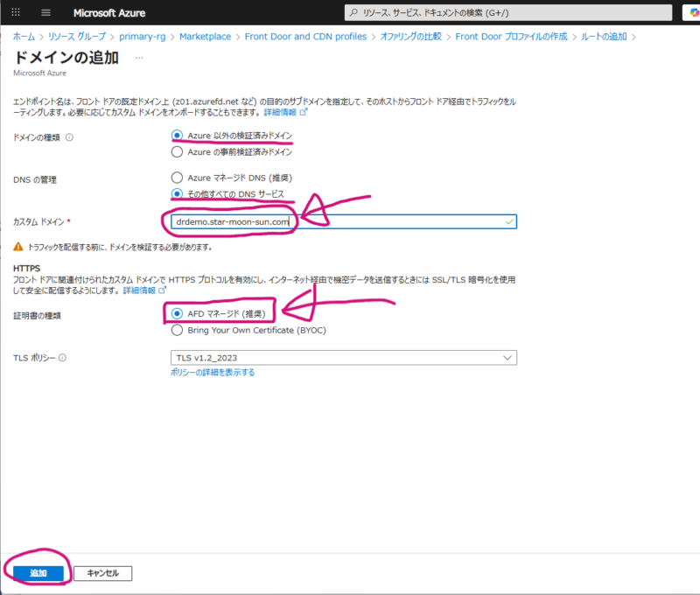Viewport: 700px width, 595px height.
Task: Click the DNS の管理 label
Action: [x=35, y=180]
